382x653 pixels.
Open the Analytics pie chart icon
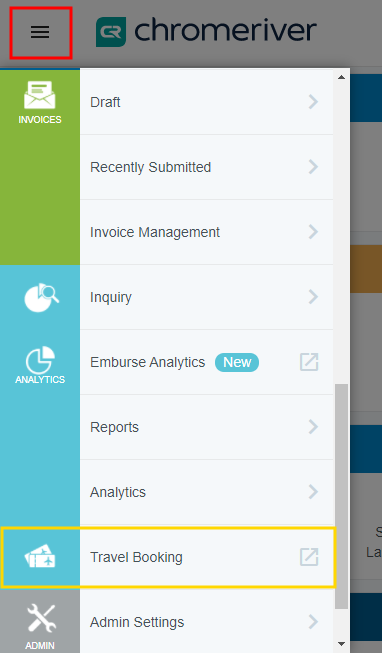click(40, 360)
